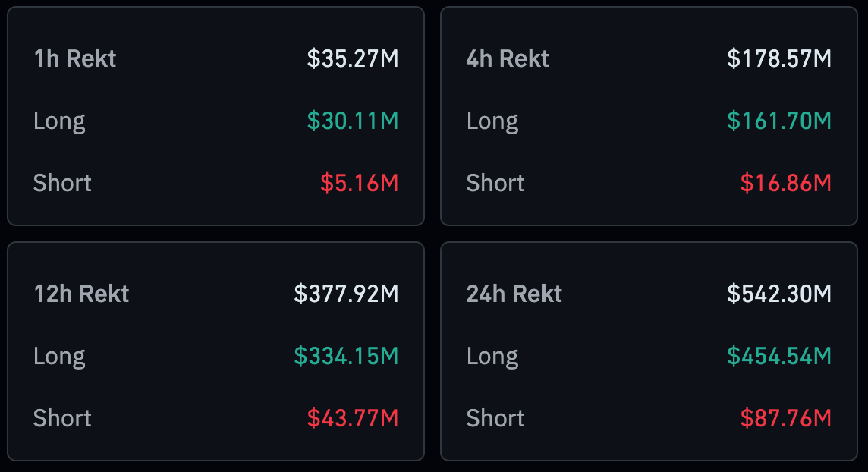The width and height of the screenshot is (868, 472).
Task: Click the Short label in 4h card
Action: click(495, 183)
